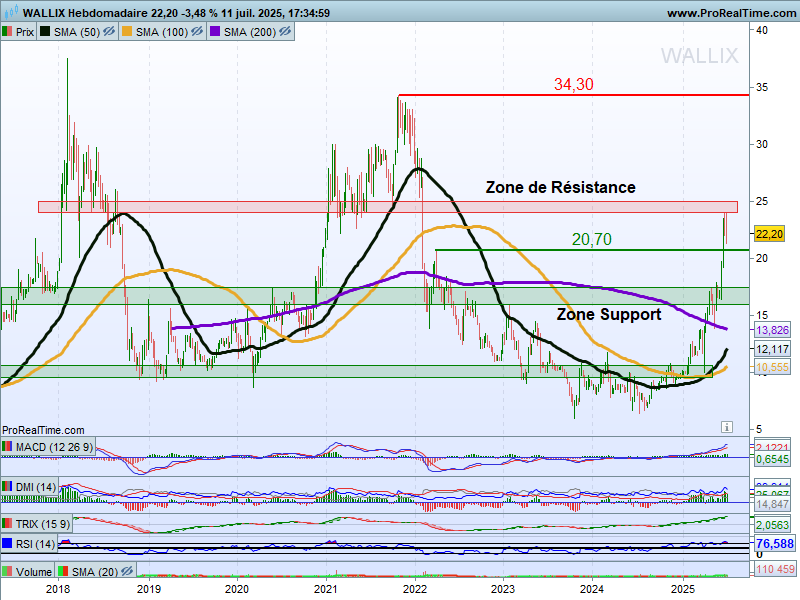The width and height of the screenshot is (800, 600).
Task: Click the blue RSI indicator icon
Action: point(7,544)
